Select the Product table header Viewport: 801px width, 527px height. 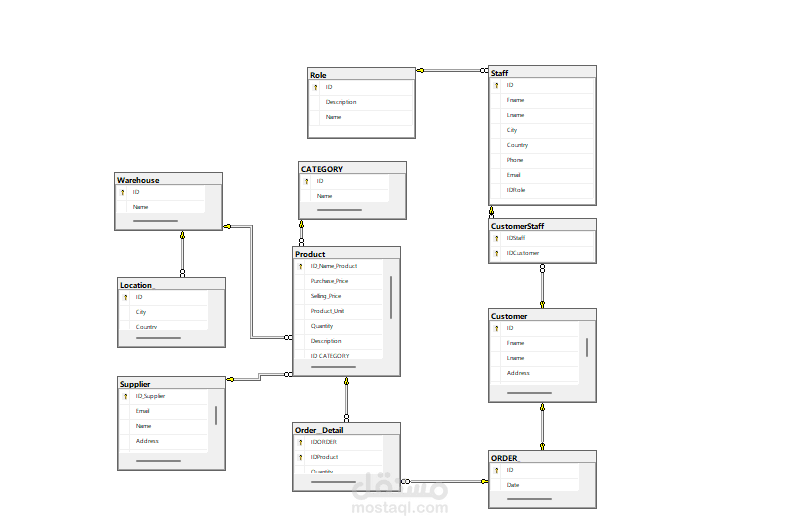point(346,254)
